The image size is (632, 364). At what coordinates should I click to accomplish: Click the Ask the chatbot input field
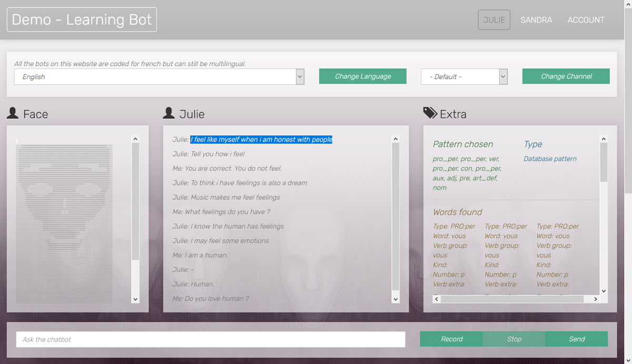pos(211,340)
